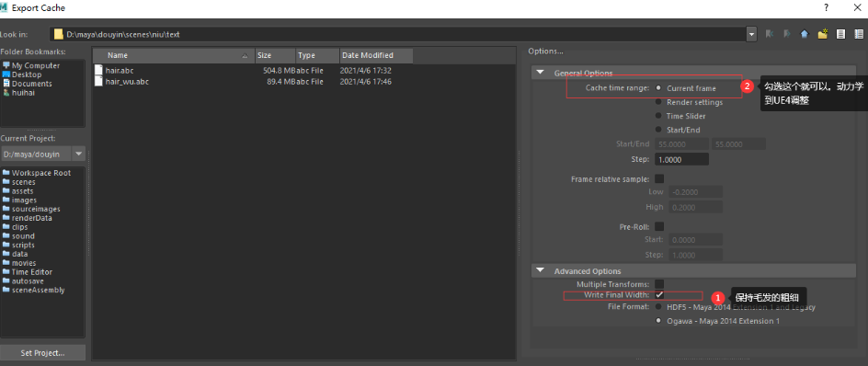Viewport: 868px width, 366px height.
Task: Switch to detail view icon
Action: pos(859,34)
